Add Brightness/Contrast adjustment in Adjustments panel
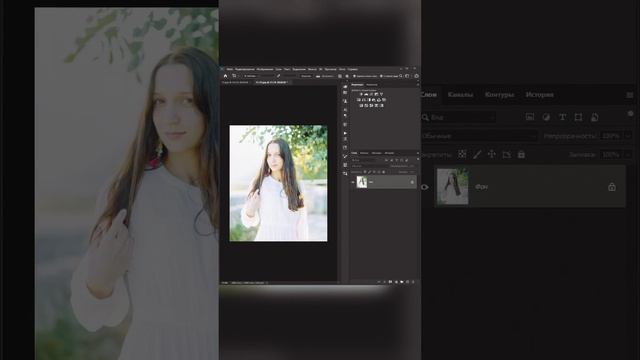Screen dimensions: 640x360 361,94
